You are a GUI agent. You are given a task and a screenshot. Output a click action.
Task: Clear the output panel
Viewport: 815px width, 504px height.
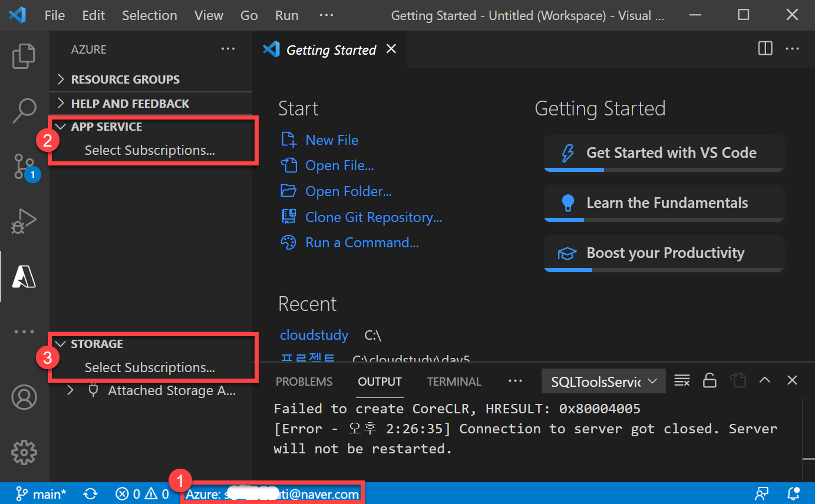point(682,380)
